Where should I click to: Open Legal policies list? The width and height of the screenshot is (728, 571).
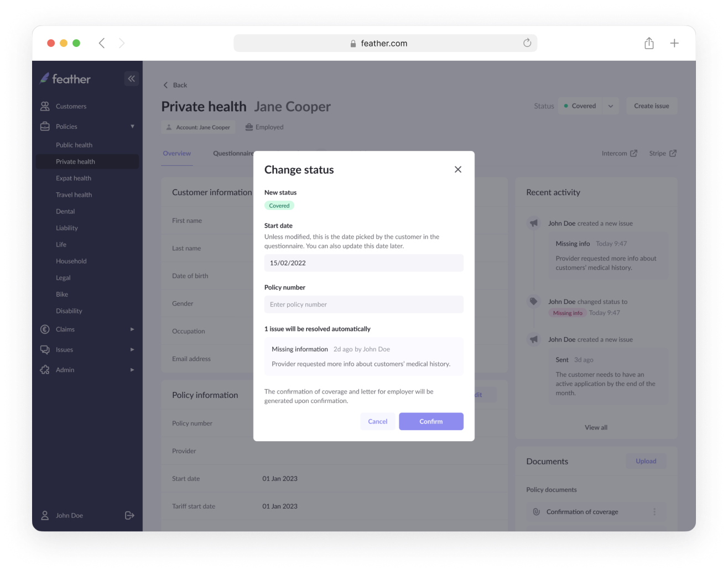pyautogui.click(x=63, y=277)
